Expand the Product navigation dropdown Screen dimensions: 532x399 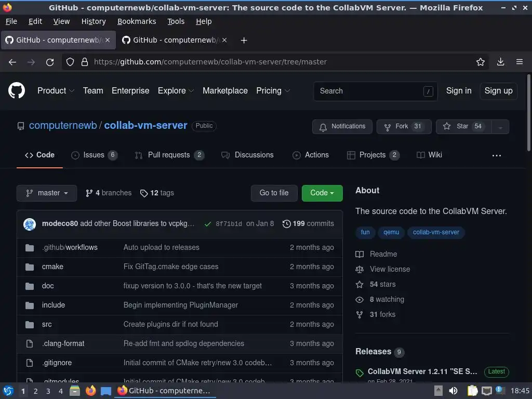tap(56, 90)
